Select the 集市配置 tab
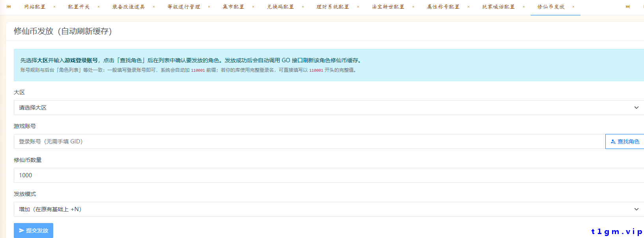The width and height of the screenshot is (644, 238). [x=233, y=7]
